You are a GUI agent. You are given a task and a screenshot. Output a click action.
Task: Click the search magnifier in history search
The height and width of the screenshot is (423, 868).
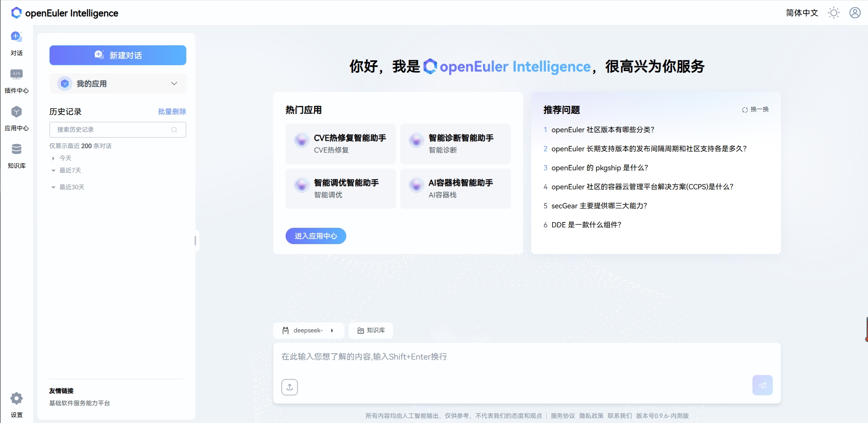coord(174,130)
